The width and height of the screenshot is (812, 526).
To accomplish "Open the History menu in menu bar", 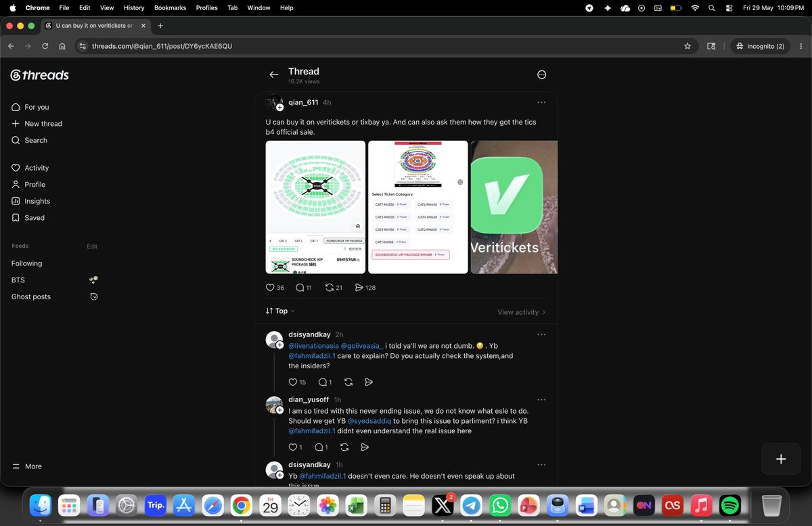I will click(134, 7).
